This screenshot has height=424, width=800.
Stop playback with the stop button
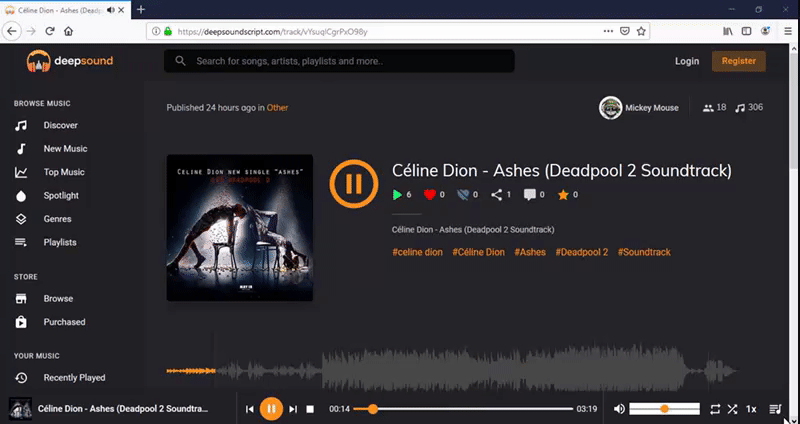point(310,409)
